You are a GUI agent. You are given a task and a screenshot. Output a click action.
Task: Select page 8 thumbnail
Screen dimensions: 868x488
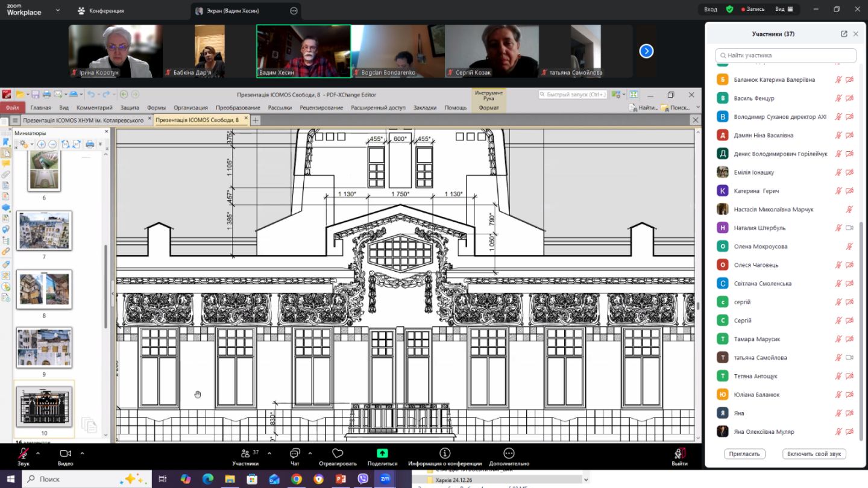click(x=44, y=289)
